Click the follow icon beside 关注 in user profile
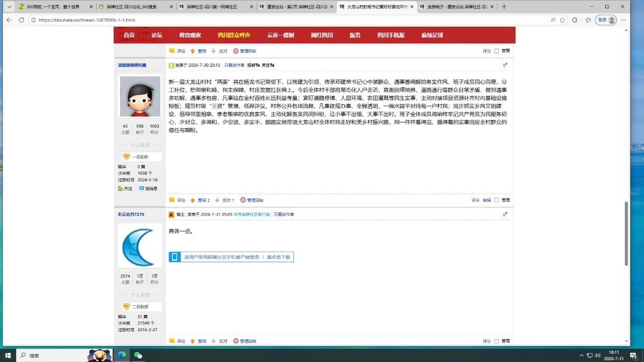Viewport: 644px width, 362px height. pos(121,189)
